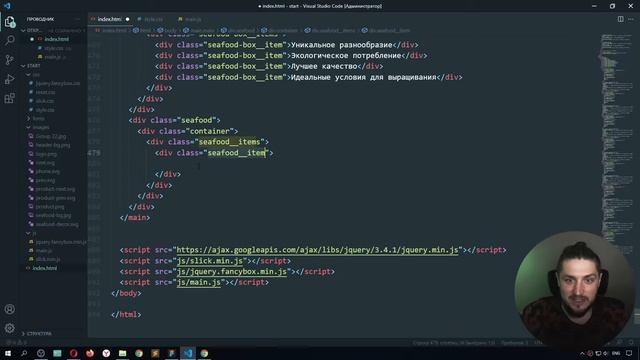Open Windows taskbar search

[x=24, y=353]
